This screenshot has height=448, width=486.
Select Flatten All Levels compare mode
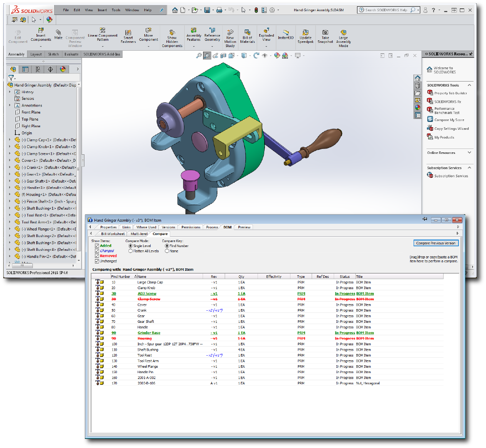click(x=131, y=251)
